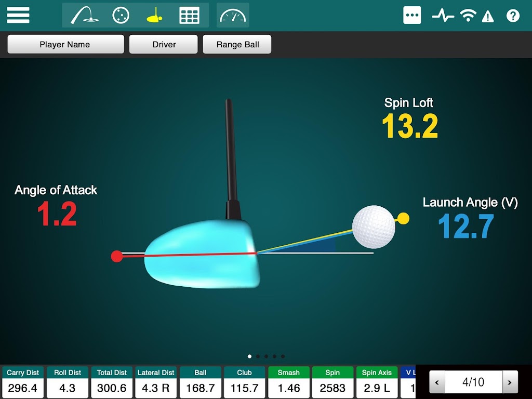Go to previous shot with left arrow
Image resolution: width=532 pixels, height=399 pixels.
coord(437,382)
